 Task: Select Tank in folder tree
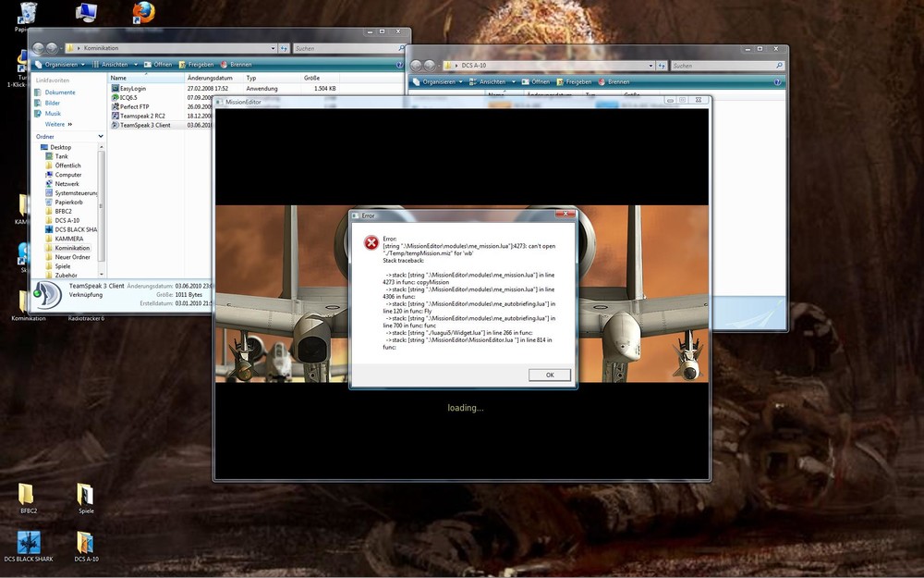[x=57, y=156]
